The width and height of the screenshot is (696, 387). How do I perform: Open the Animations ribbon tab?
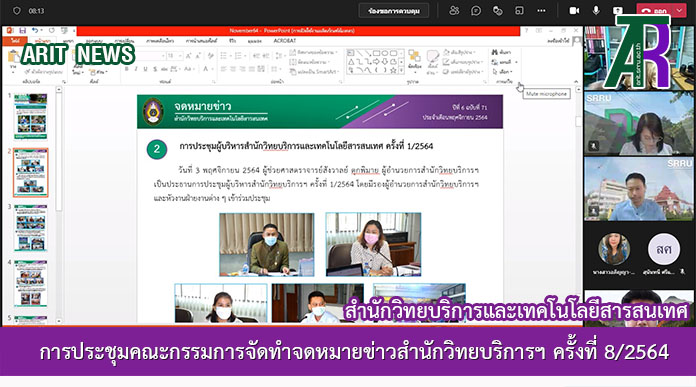[x=160, y=41]
